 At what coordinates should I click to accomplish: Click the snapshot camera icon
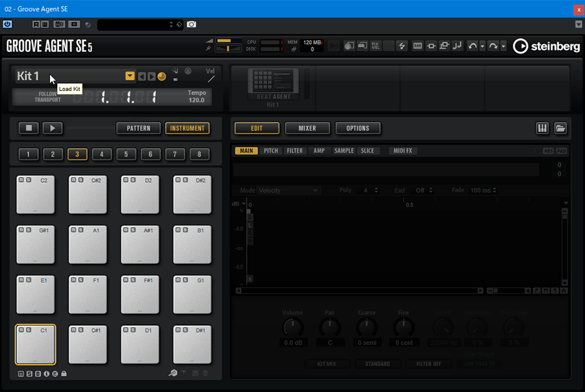coord(192,24)
